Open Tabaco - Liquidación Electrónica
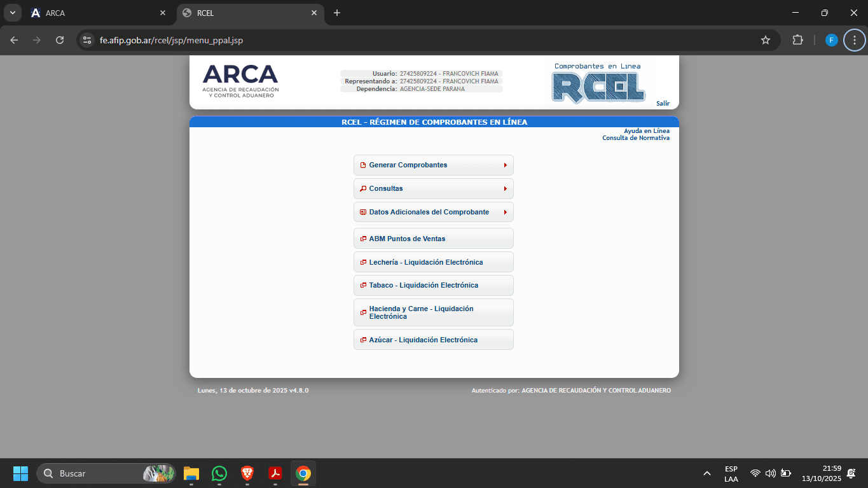This screenshot has height=488, width=868. pos(433,285)
